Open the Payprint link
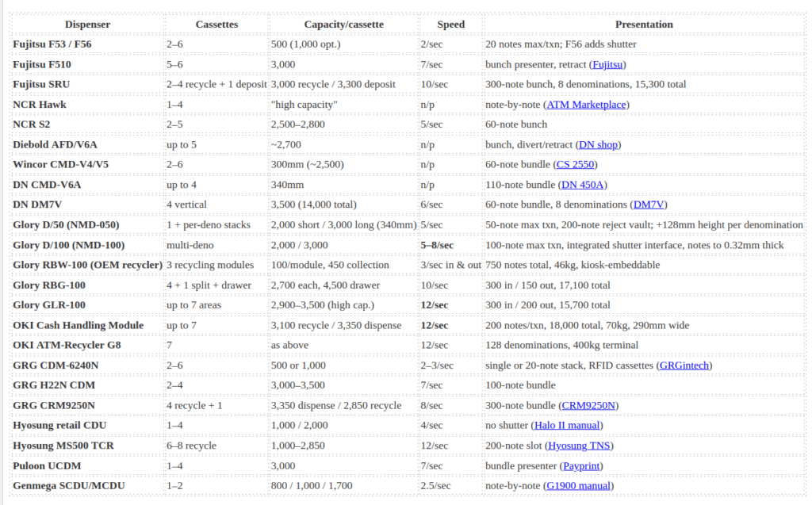This screenshot has height=505, width=812. click(581, 465)
